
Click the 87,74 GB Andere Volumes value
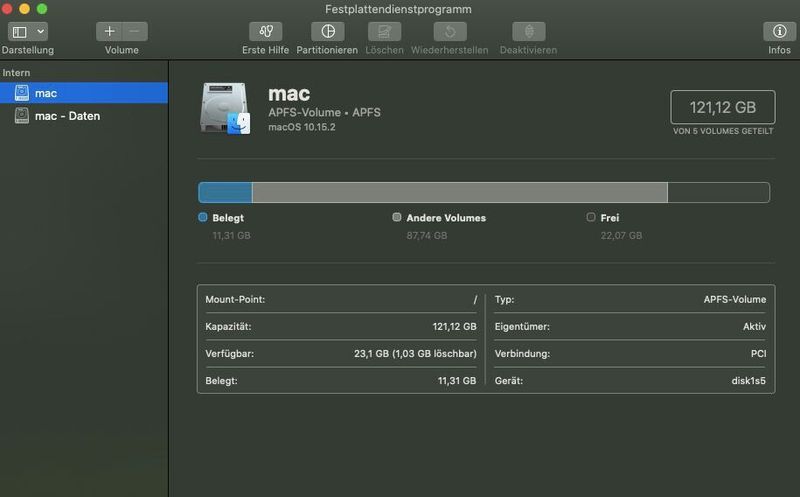(427, 236)
